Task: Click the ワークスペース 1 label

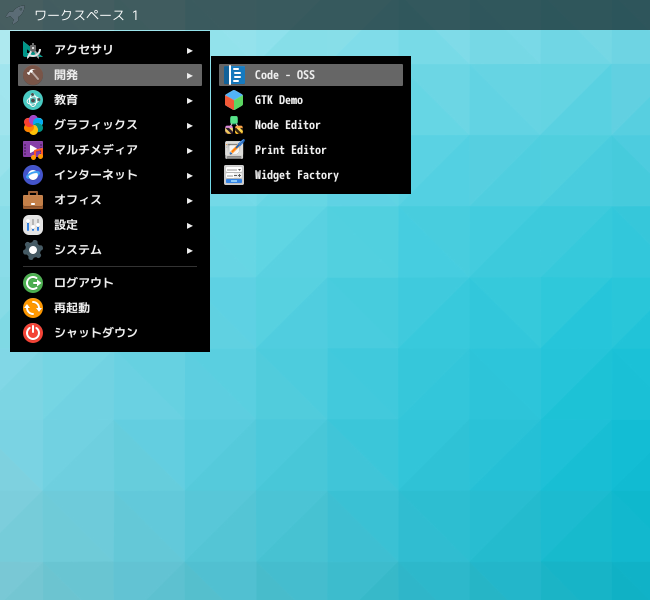Action: coord(86,16)
